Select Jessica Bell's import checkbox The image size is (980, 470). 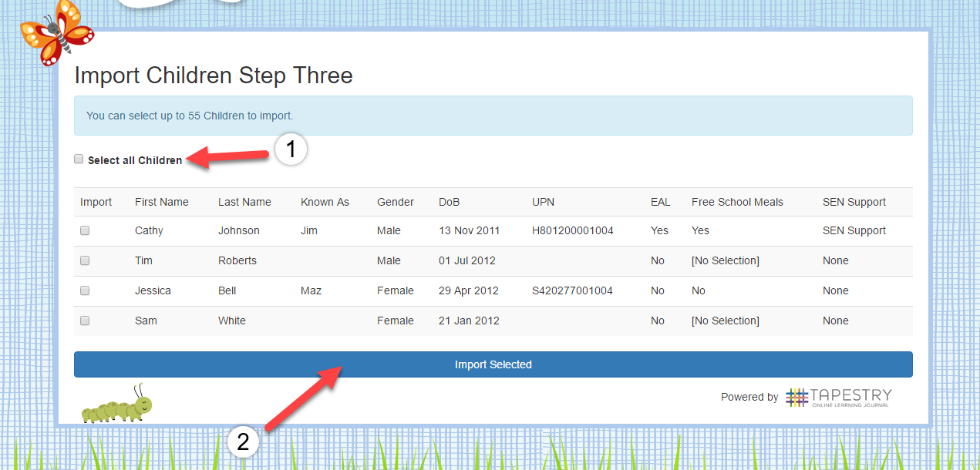pos(85,290)
